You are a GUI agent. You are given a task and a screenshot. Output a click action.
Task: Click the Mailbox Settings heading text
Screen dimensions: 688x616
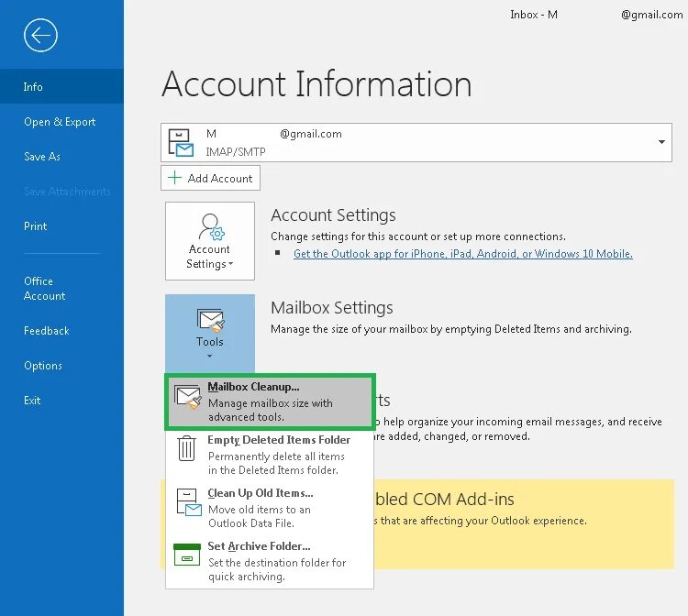pos(332,308)
